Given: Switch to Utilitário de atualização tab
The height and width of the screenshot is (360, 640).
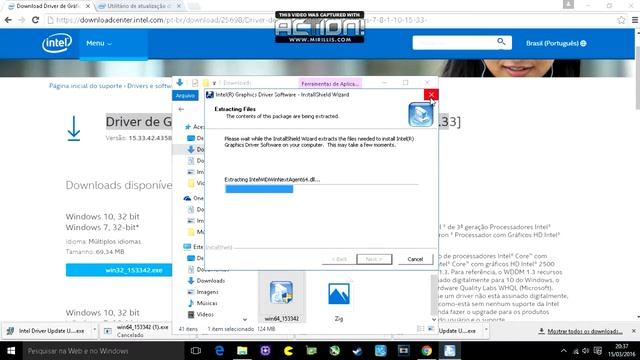Looking at the screenshot, I should [x=140, y=6].
